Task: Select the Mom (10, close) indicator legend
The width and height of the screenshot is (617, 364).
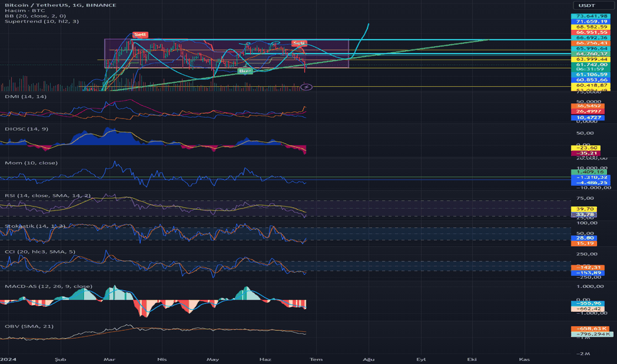Action: [31, 163]
